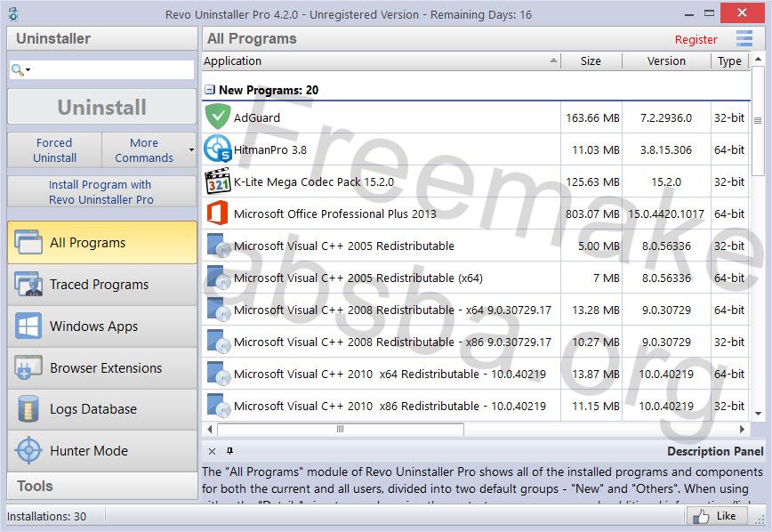Sort by the Application column header
This screenshot has width=772, height=532.
coord(381,61)
